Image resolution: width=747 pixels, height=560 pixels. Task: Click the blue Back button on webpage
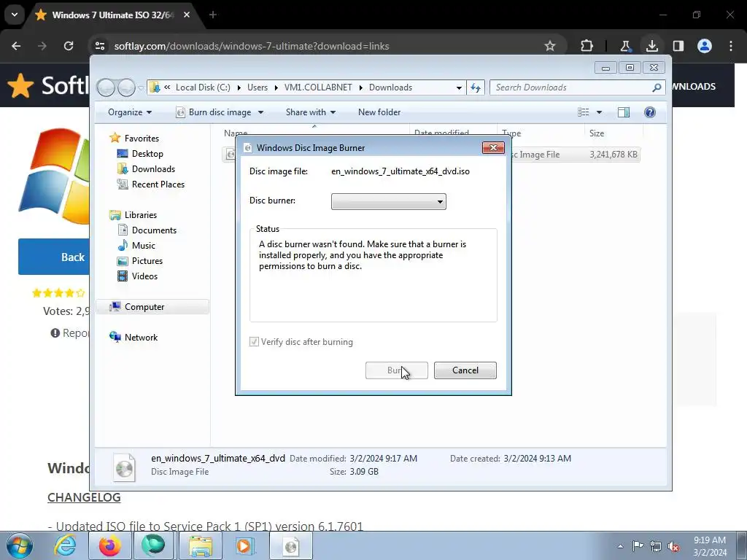pos(54,257)
